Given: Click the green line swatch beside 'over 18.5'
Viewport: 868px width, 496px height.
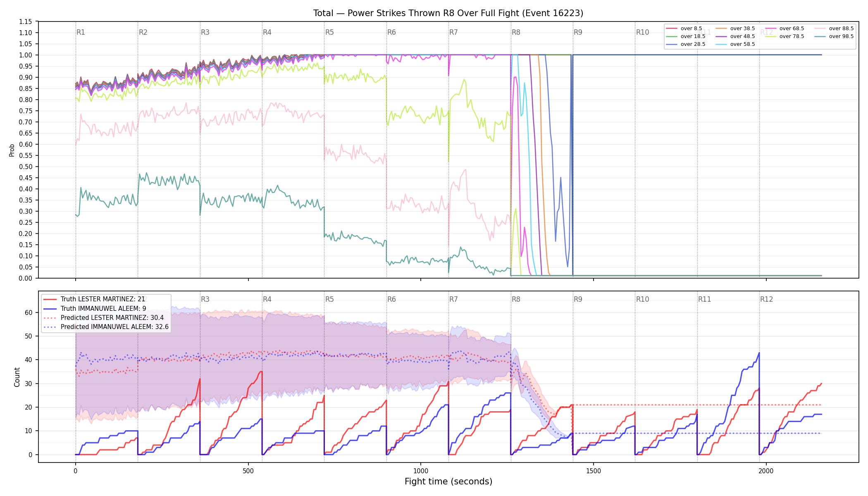Looking at the screenshot, I should 672,36.
